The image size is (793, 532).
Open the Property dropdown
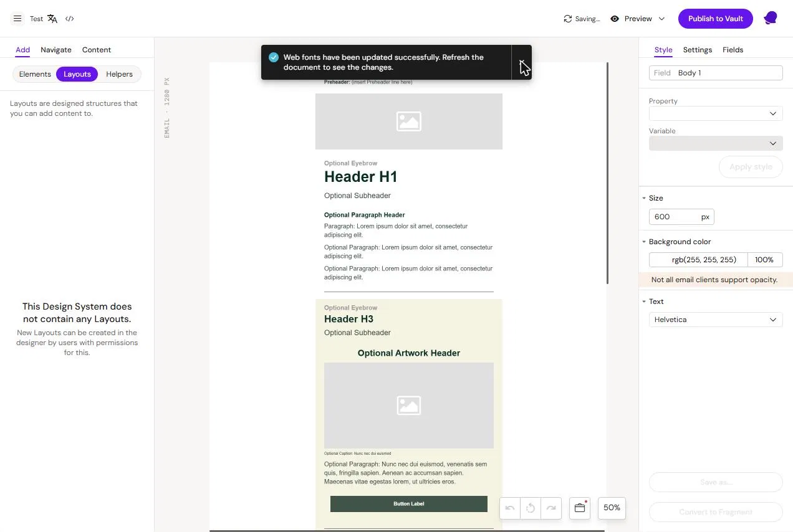(x=716, y=113)
